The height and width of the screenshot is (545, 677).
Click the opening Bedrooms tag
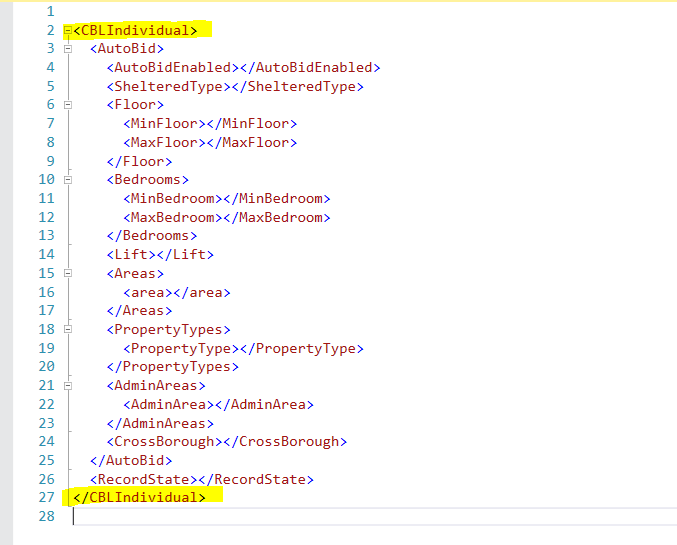pos(148,179)
